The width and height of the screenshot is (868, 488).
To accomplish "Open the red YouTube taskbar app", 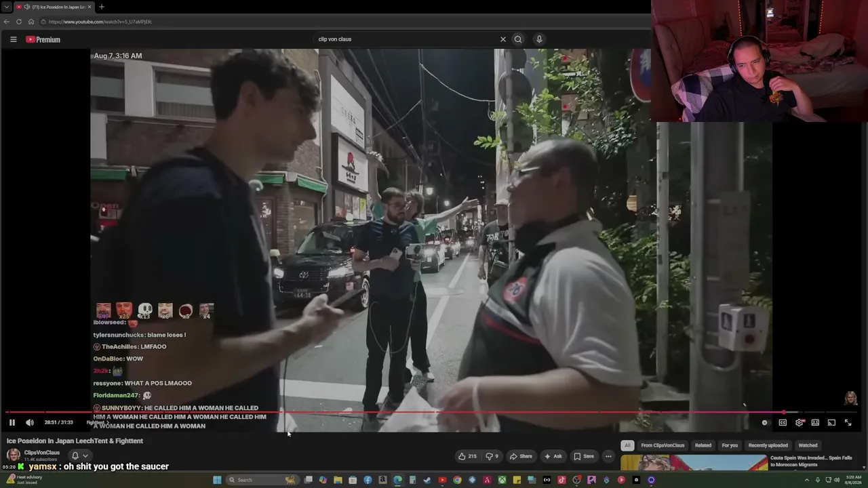I will (442, 480).
